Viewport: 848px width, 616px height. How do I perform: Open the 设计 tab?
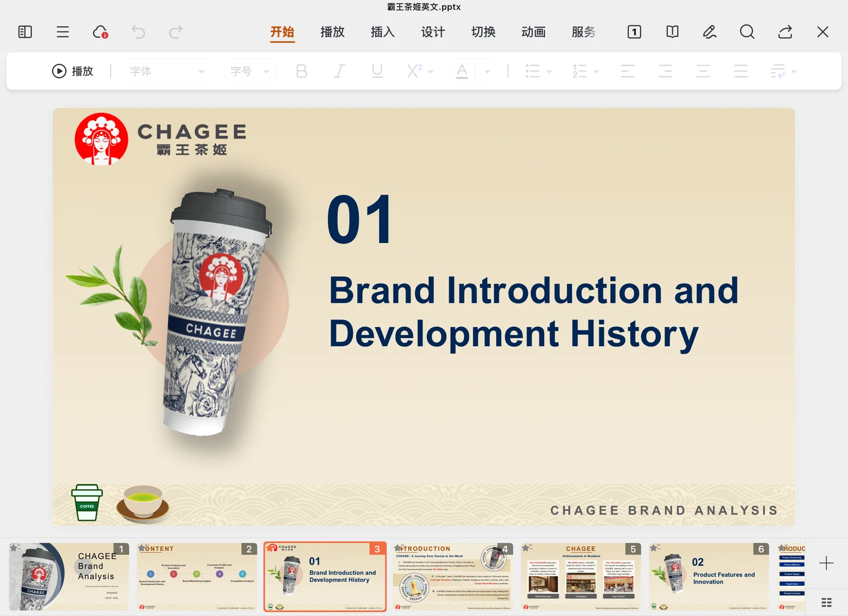point(433,32)
